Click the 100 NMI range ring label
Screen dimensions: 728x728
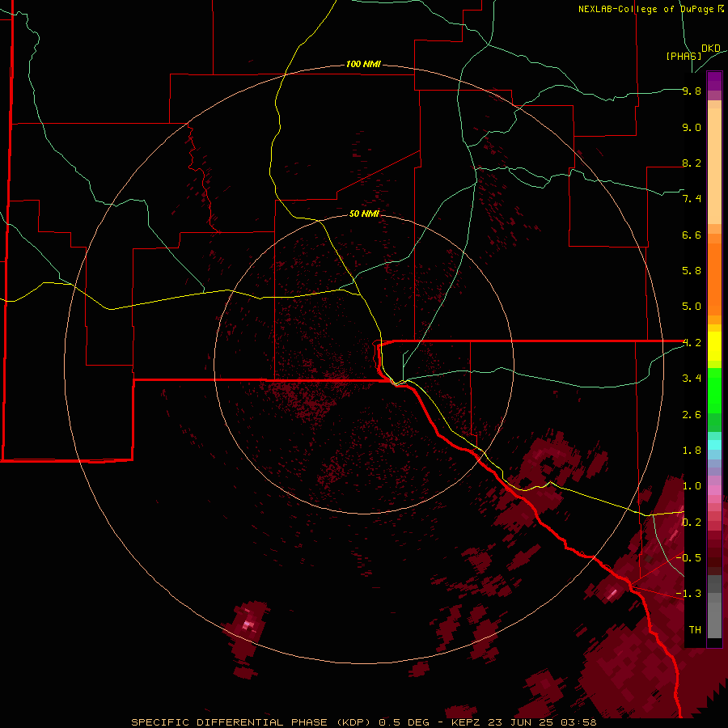[x=363, y=64]
